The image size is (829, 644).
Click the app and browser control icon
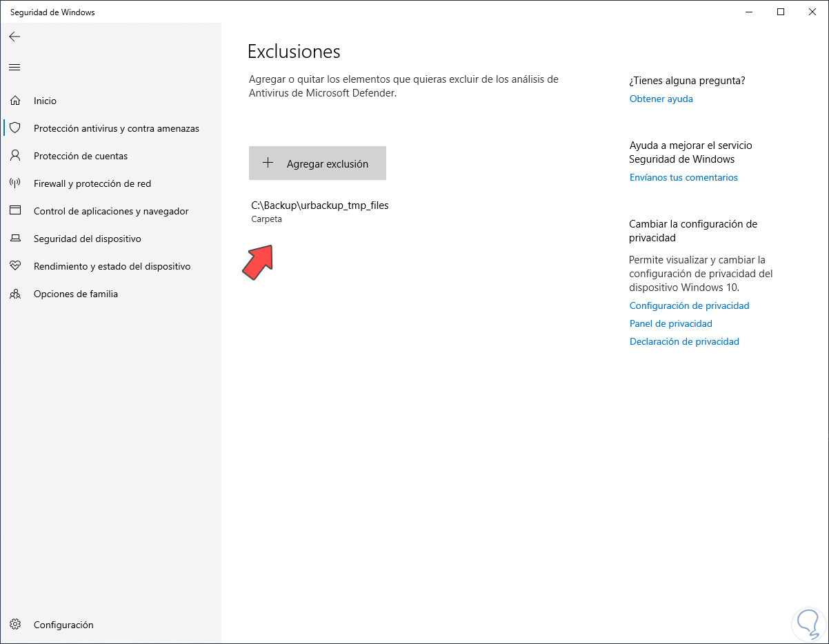click(15, 211)
